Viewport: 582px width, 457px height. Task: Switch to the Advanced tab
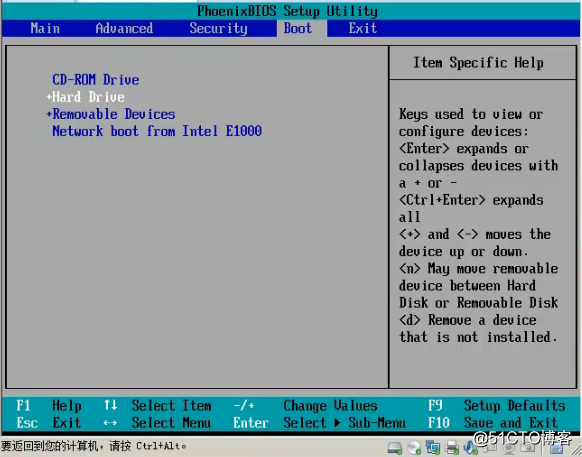point(124,28)
